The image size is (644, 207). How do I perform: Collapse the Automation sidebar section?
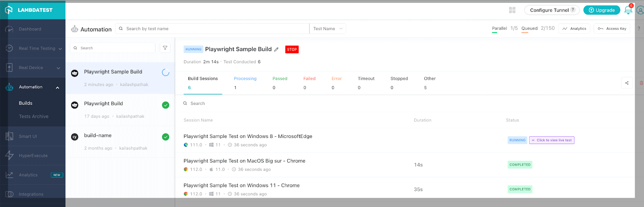[x=58, y=87]
